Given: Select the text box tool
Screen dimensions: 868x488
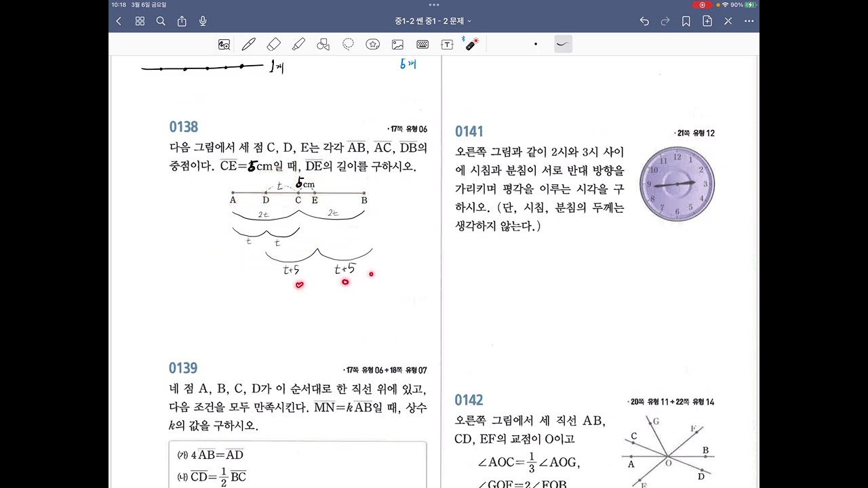Looking at the screenshot, I should 447,44.
